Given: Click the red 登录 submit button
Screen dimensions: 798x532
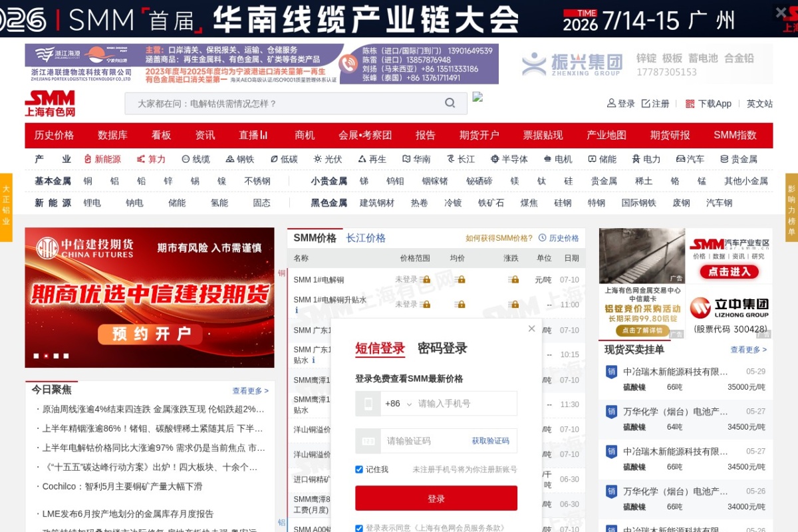Looking at the screenshot, I should coord(436,498).
